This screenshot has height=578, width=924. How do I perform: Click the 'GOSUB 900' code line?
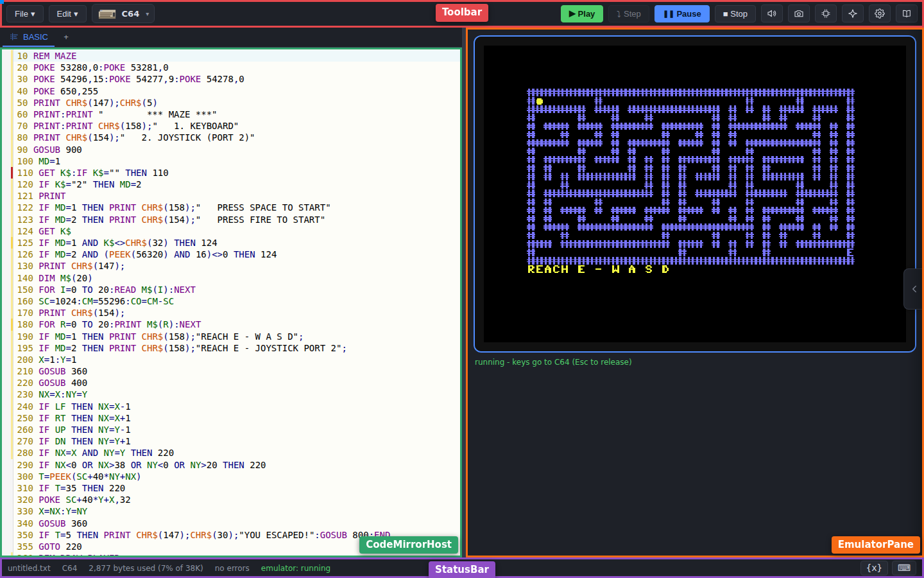pos(237,150)
